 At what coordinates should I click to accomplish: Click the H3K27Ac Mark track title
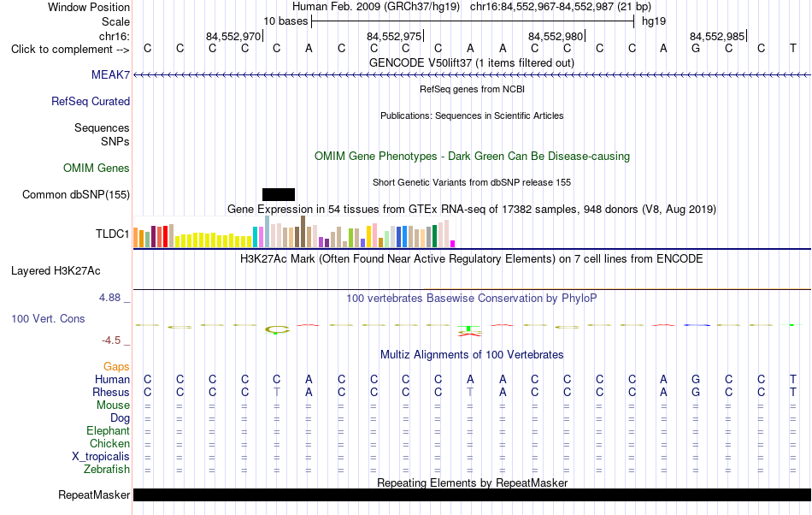(x=472, y=259)
